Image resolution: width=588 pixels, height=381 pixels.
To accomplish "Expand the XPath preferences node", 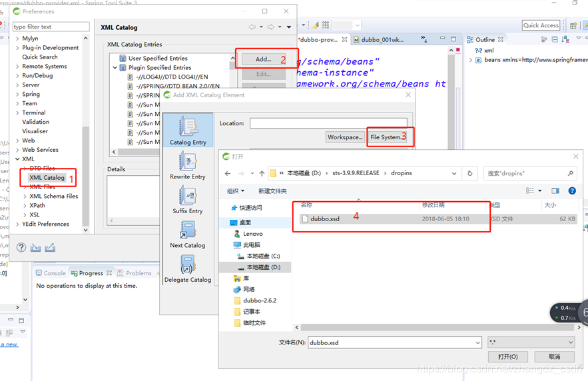I will pos(25,206).
